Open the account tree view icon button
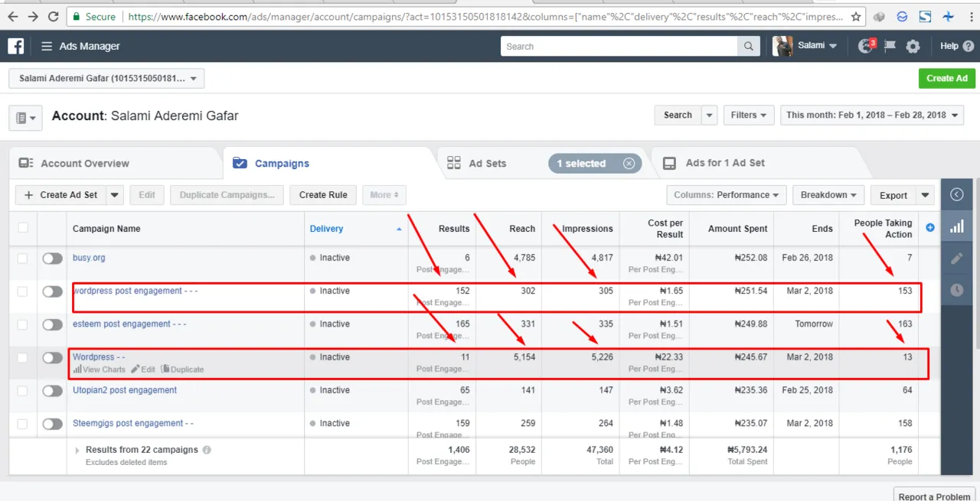The image size is (980, 501). point(25,118)
